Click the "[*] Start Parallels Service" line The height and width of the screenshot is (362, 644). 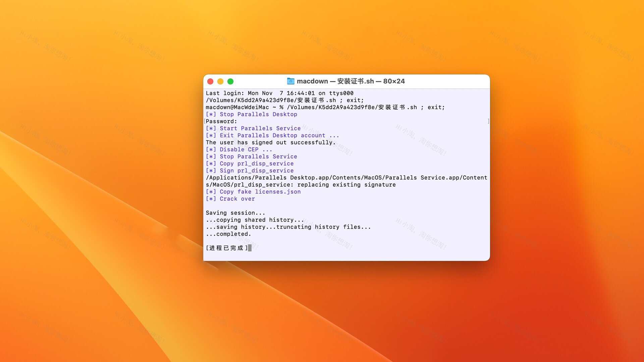pos(253,128)
